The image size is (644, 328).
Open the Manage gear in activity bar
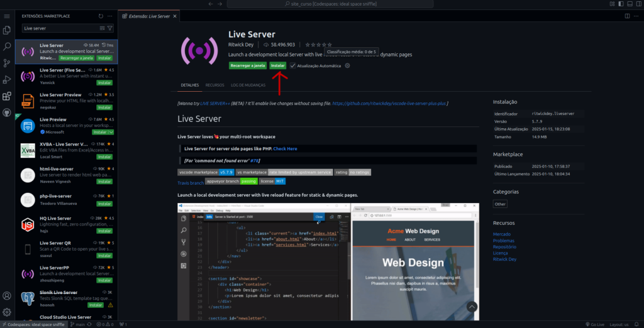point(6,312)
